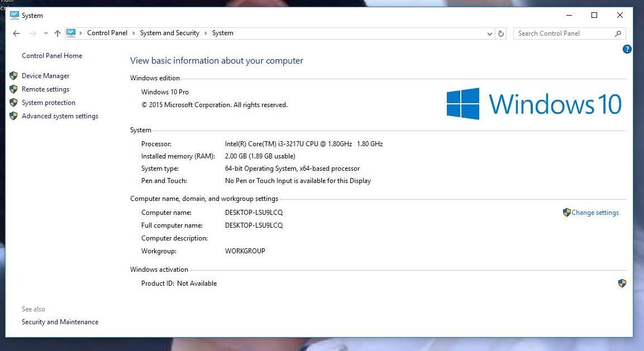
Task: Select the Control Panel breadcrumb
Action: (107, 33)
